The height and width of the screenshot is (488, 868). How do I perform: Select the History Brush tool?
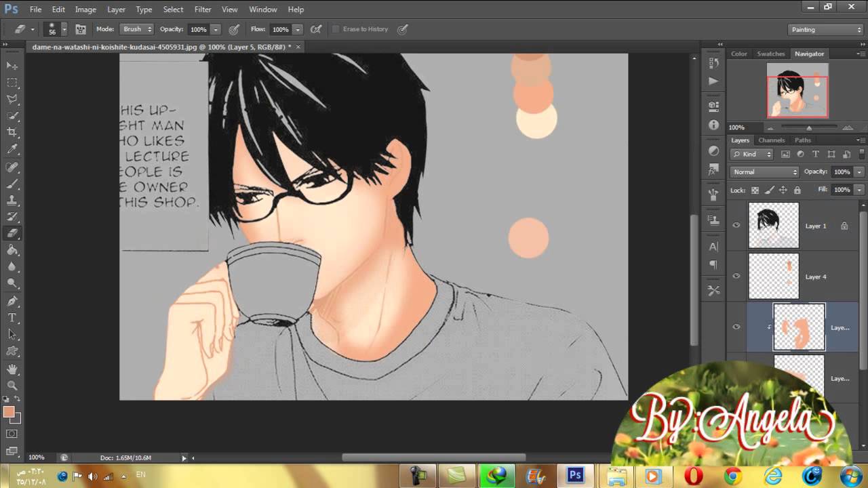tap(12, 217)
